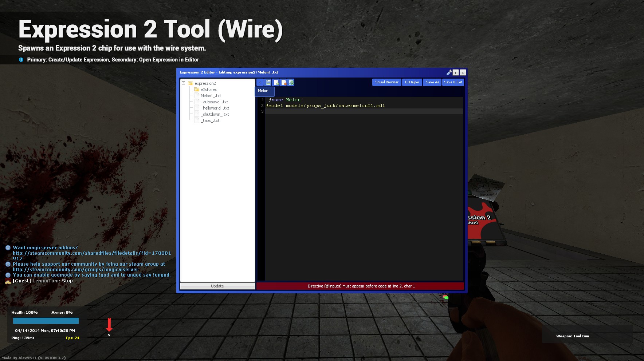This screenshot has width=644, height=361.
Task: Click the @model watermelon01.mdl code line
Action: click(325, 106)
